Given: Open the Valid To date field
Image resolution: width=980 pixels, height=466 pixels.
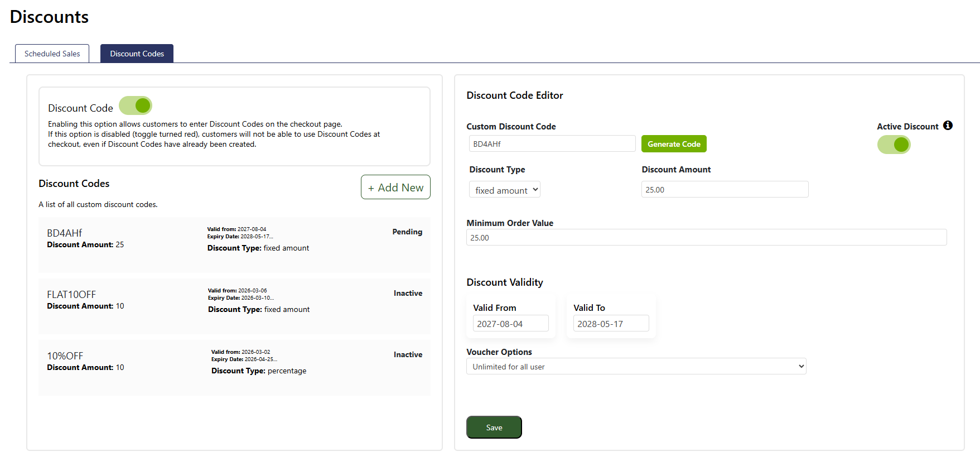Looking at the screenshot, I should click(x=611, y=323).
